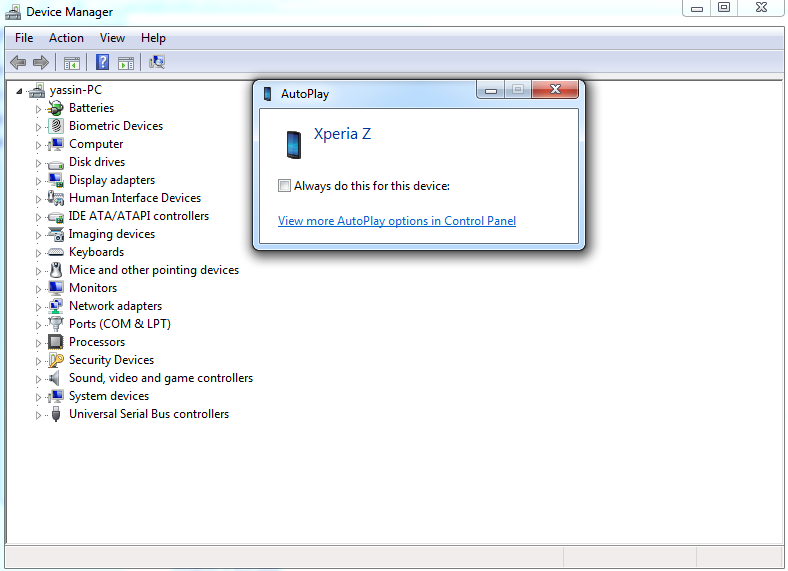
Task: Select the Network adapters icon
Action: (56, 306)
